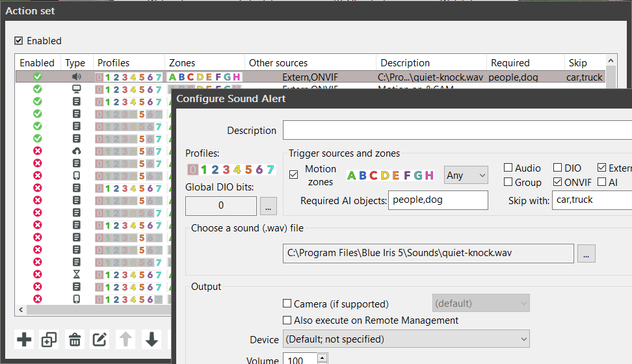This screenshot has width=632, height=364.
Task: Click the Volume spinner up arrow
Action: point(323,357)
